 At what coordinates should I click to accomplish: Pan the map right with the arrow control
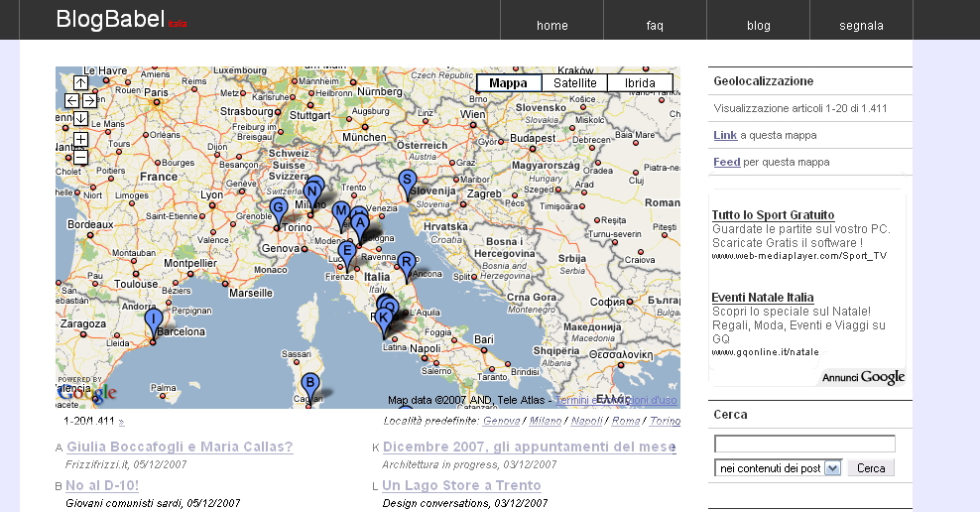[89, 100]
